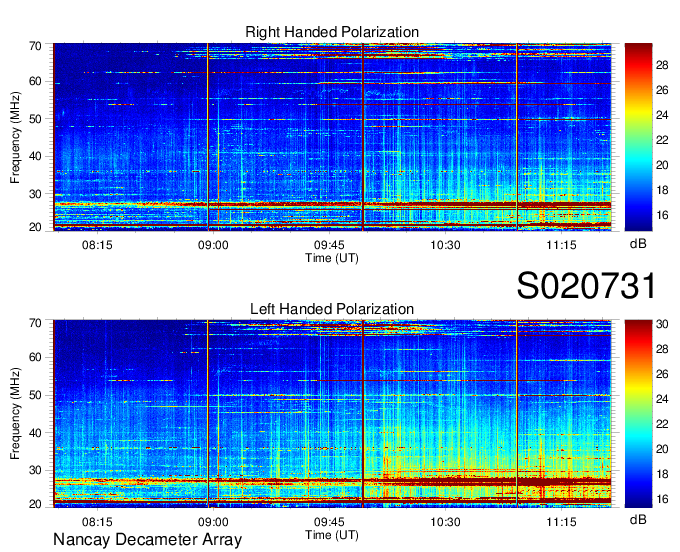The image size is (680, 552).
Task: Click the 11:15 tick label on bottom plot
Action: tap(561, 522)
